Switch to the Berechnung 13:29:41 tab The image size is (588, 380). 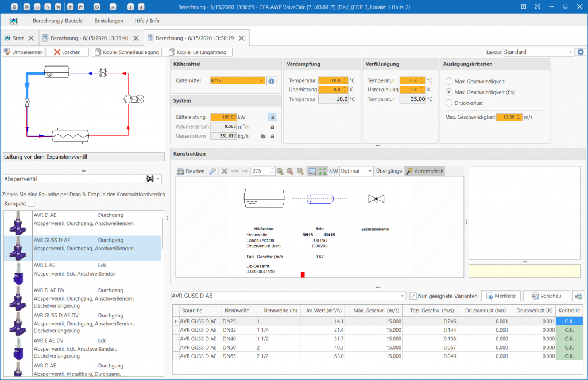90,38
